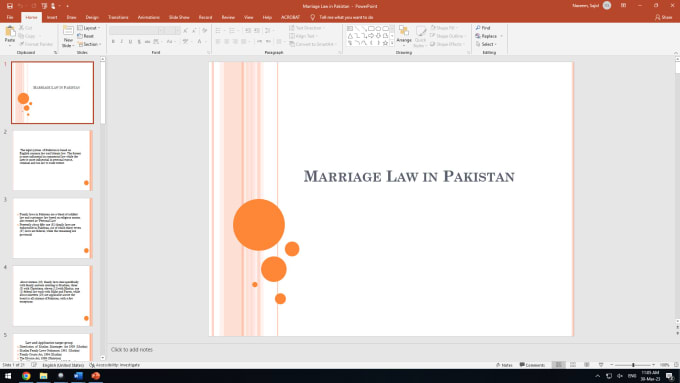The width and height of the screenshot is (680, 383).
Task: Open the Section dropdown
Action: tap(89, 44)
